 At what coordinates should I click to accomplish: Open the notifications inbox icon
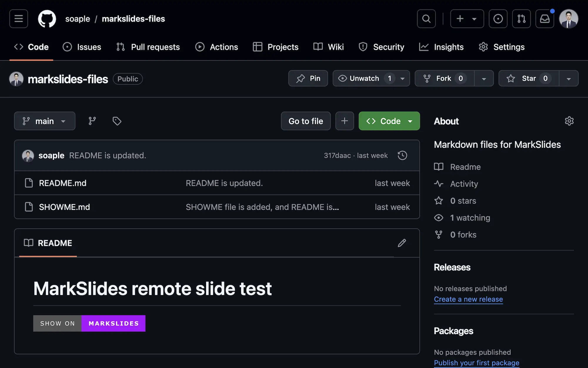(544, 19)
